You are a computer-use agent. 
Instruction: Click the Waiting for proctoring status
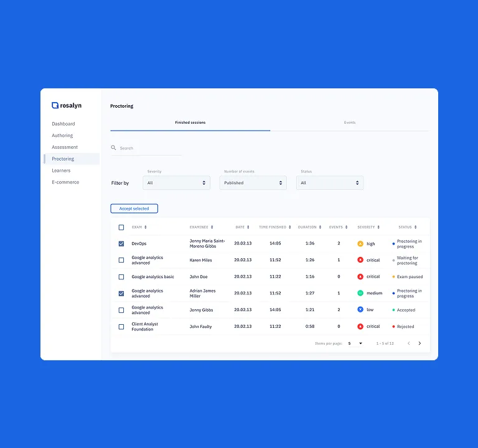point(407,260)
